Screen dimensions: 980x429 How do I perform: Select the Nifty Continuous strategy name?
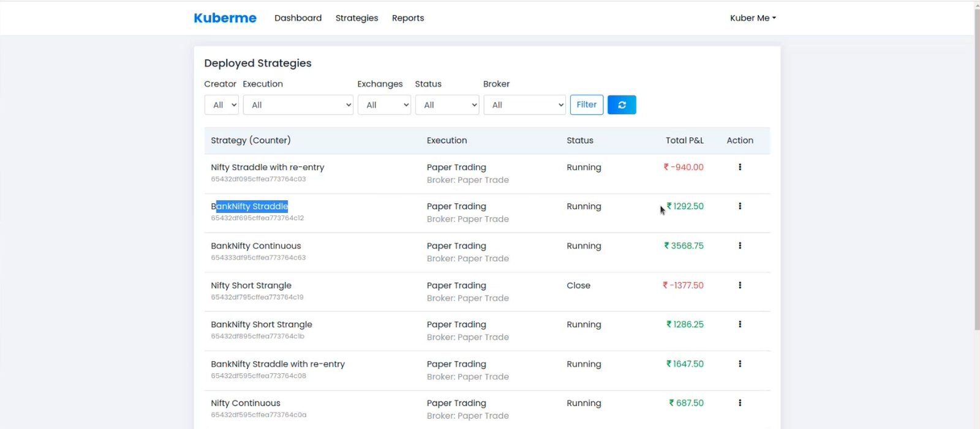coord(246,403)
